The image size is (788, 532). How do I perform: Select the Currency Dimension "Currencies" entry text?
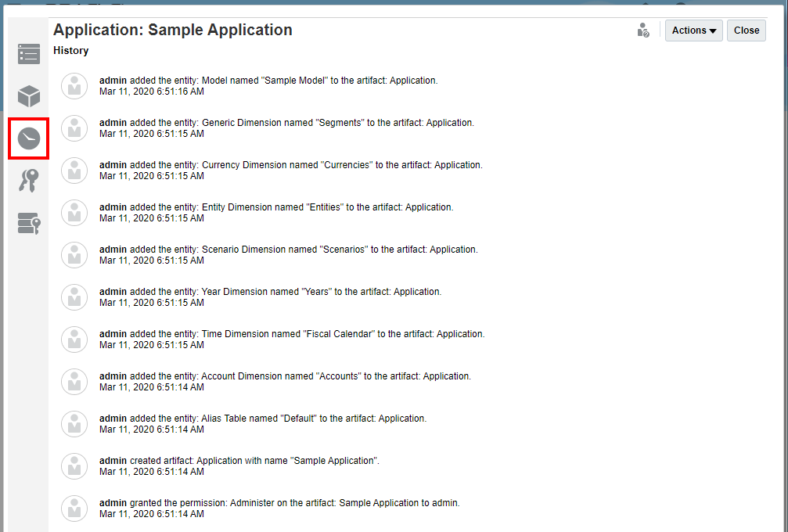(290, 165)
